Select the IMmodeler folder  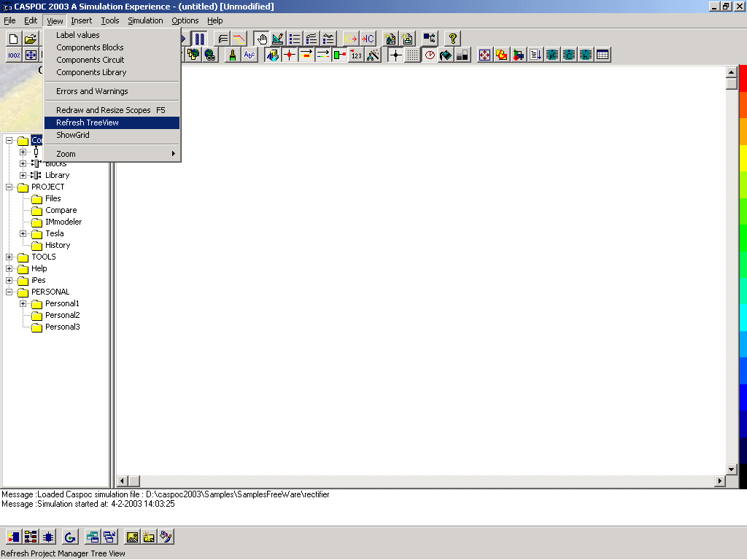coord(63,222)
